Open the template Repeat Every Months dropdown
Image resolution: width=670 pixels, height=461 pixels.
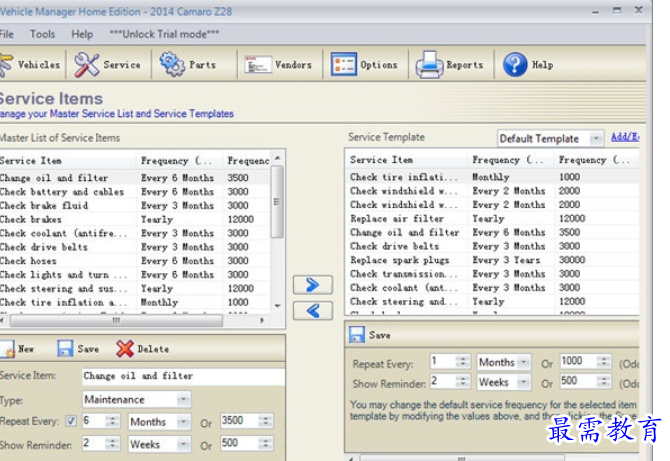[x=523, y=362]
